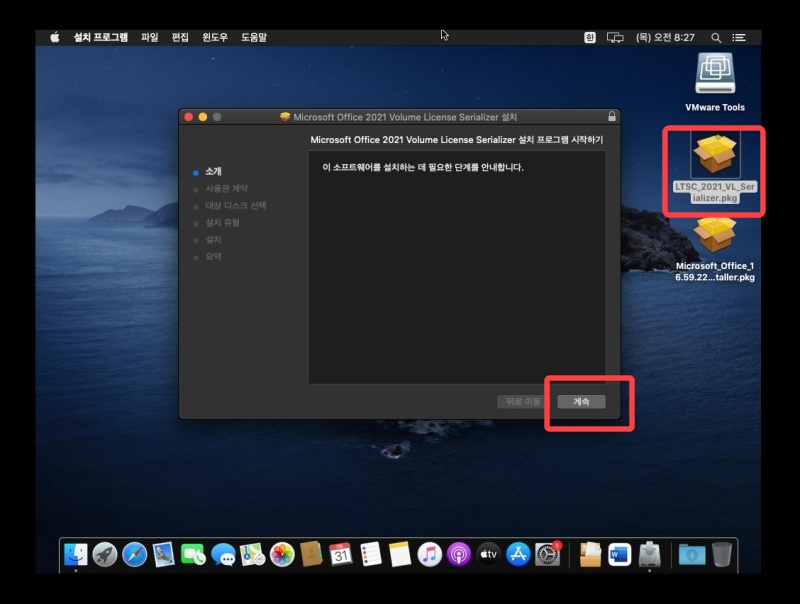800x604 pixels.
Task: Open the Downloads folder in Dock
Action: click(692, 554)
